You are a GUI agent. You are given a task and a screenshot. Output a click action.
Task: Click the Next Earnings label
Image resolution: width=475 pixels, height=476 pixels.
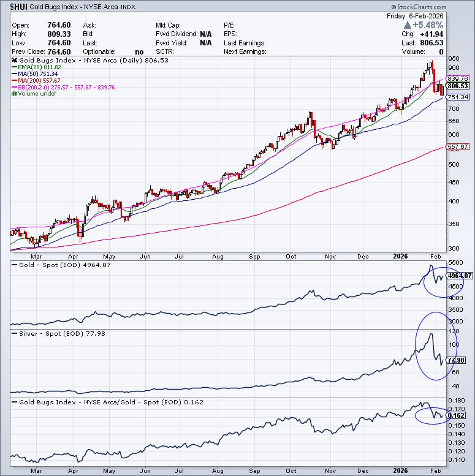click(245, 51)
